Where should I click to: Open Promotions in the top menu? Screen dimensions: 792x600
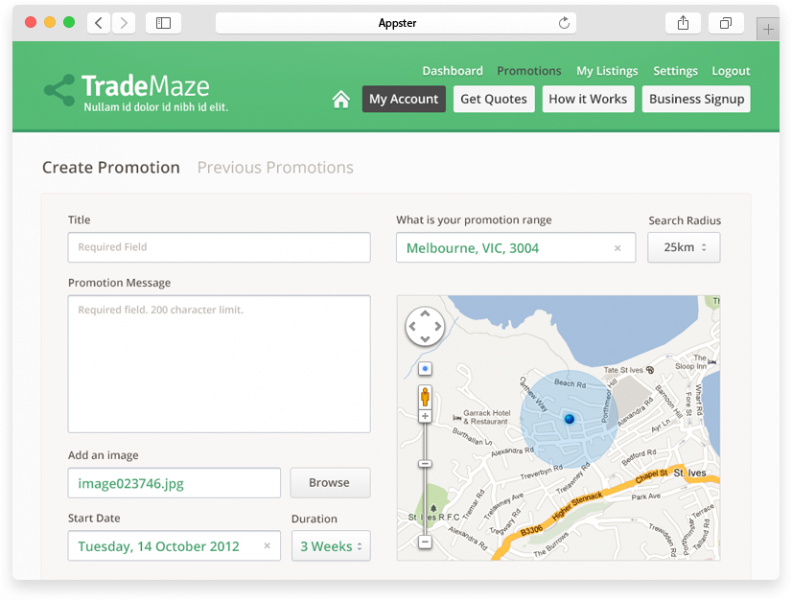point(529,71)
